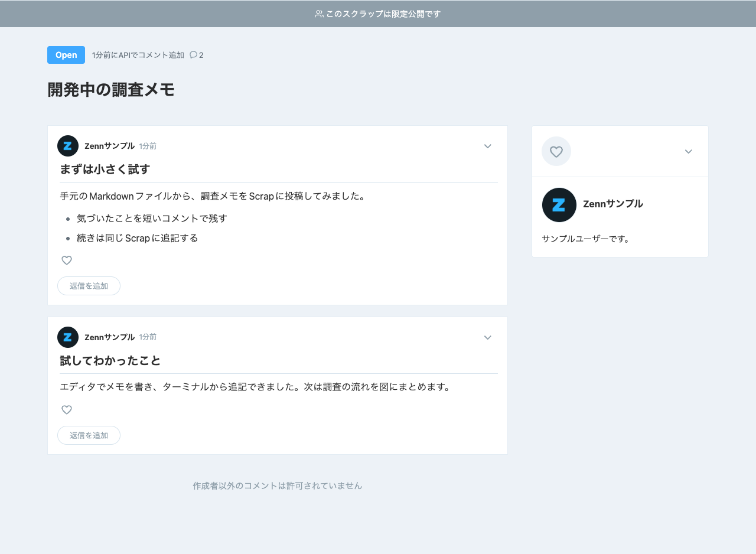The width and height of the screenshot is (756, 554).
Task: Expand the second comment's chevron menu
Action: coord(488,338)
